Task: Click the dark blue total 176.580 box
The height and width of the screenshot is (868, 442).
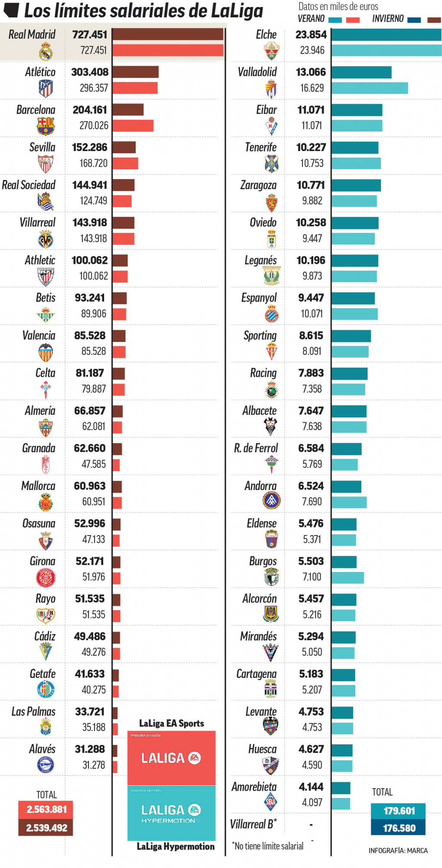Action: click(398, 828)
